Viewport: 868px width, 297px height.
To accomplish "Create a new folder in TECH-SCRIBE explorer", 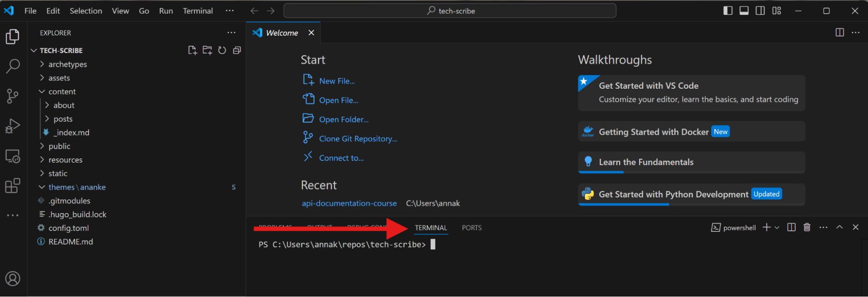I will click(207, 50).
